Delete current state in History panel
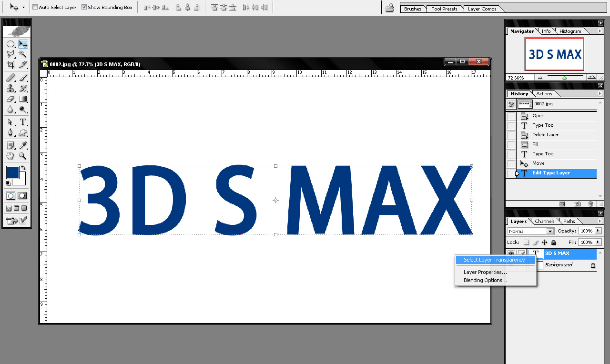Viewport: 610px width, 364px height. click(x=591, y=204)
